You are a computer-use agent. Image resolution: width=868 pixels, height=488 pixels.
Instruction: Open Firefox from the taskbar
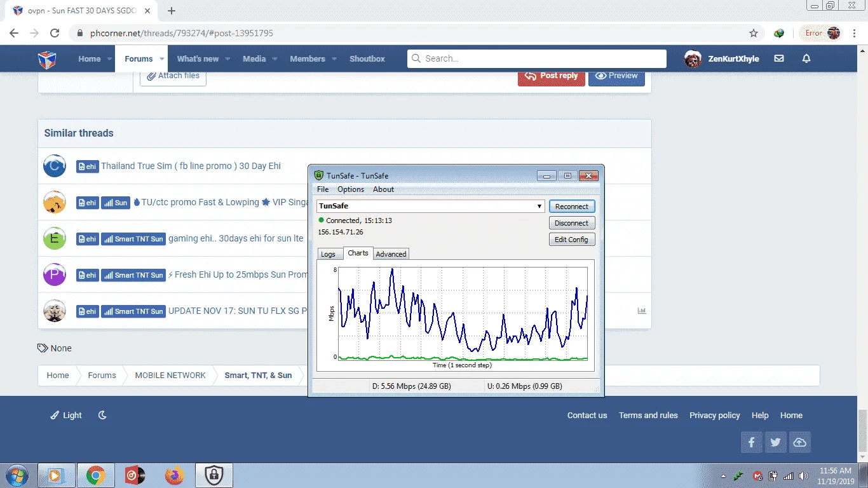click(x=174, y=475)
